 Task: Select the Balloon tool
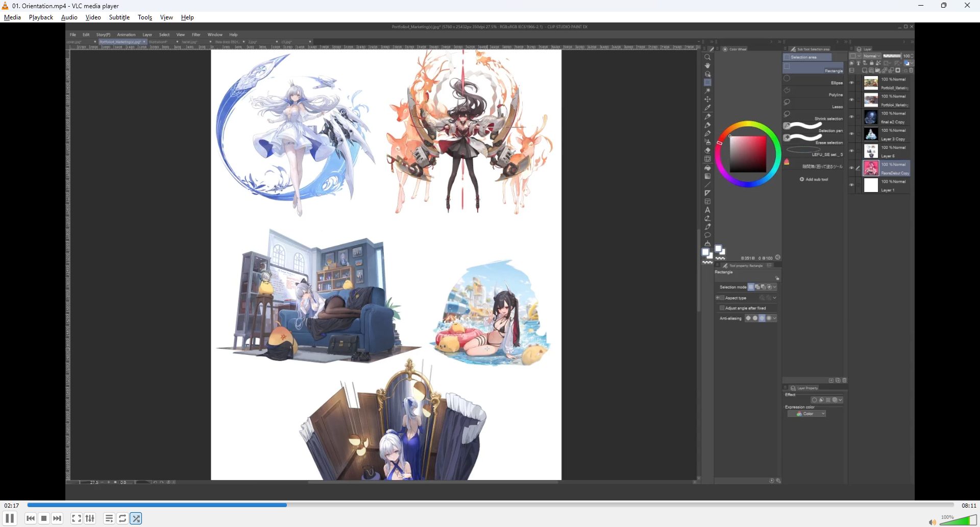707,235
